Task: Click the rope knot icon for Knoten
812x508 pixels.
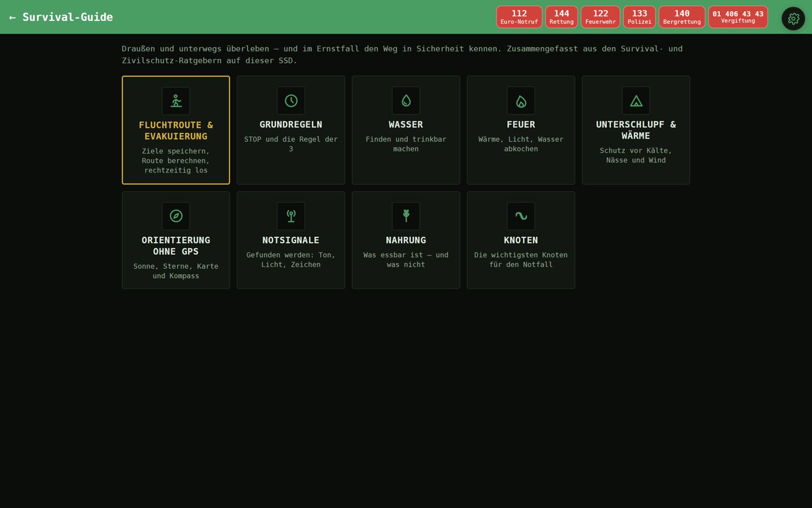Action: pos(521,216)
